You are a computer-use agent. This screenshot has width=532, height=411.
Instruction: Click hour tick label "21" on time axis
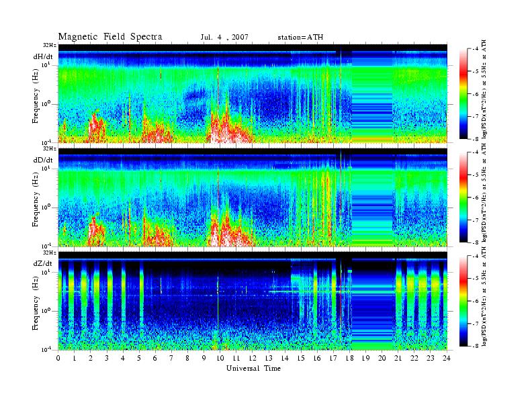[398, 358]
